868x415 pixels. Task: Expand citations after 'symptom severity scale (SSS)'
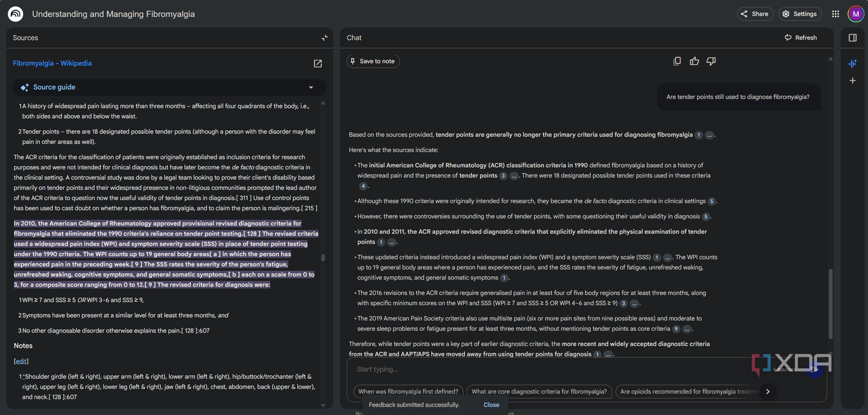click(x=667, y=257)
